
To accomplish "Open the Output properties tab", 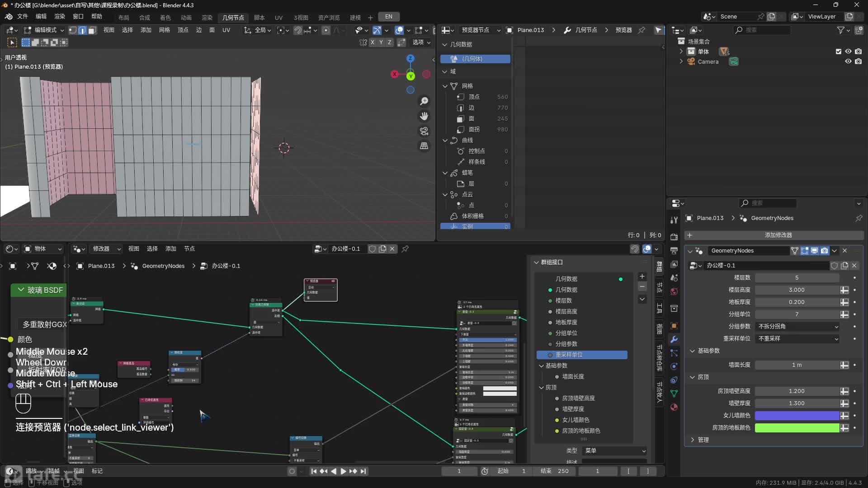I will [x=674, y=250].
